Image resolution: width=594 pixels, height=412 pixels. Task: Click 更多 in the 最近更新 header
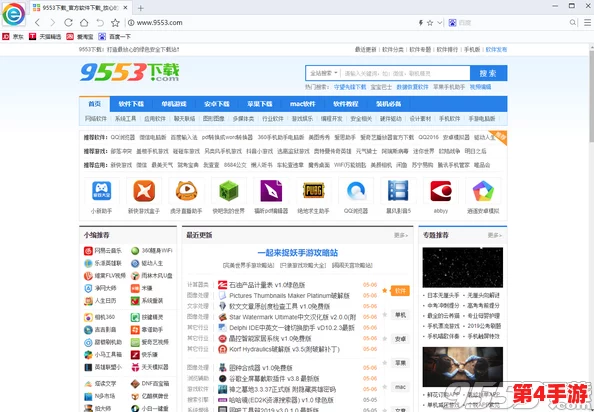coord(401,236)
